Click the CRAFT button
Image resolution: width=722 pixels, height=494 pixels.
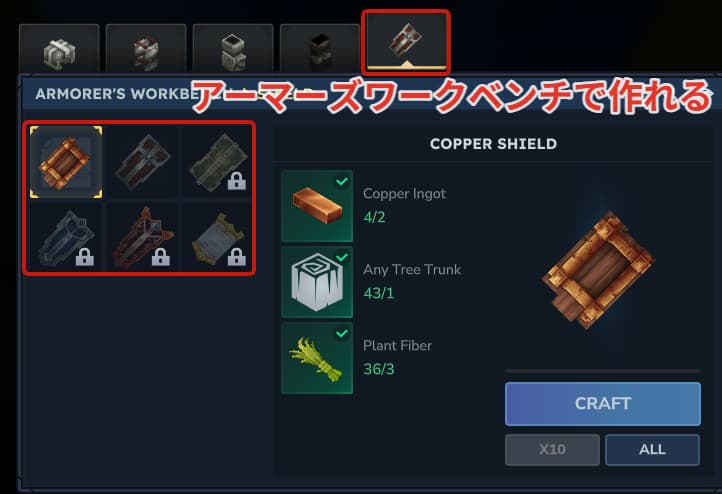tap(603, 403)
